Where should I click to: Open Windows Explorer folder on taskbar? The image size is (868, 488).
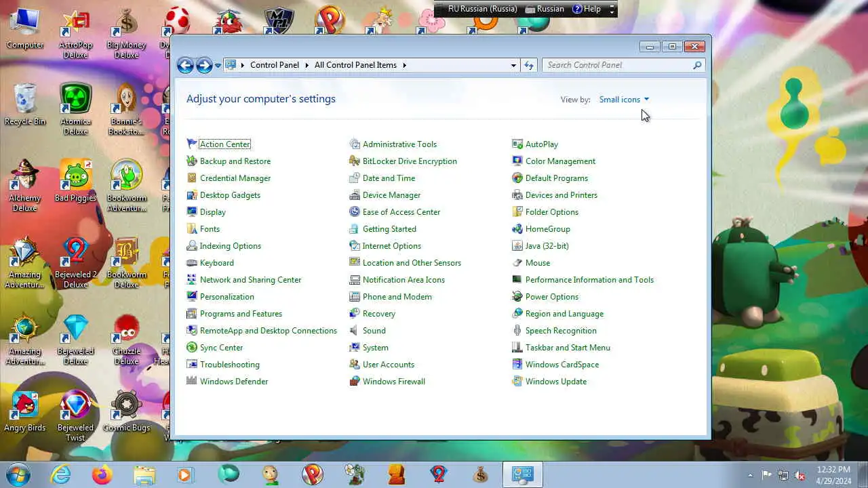coord(144,474)
